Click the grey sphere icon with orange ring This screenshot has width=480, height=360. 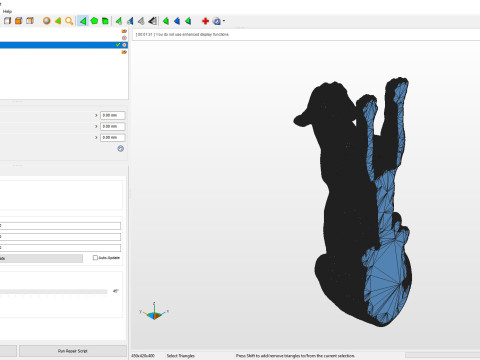pos(47,21)
